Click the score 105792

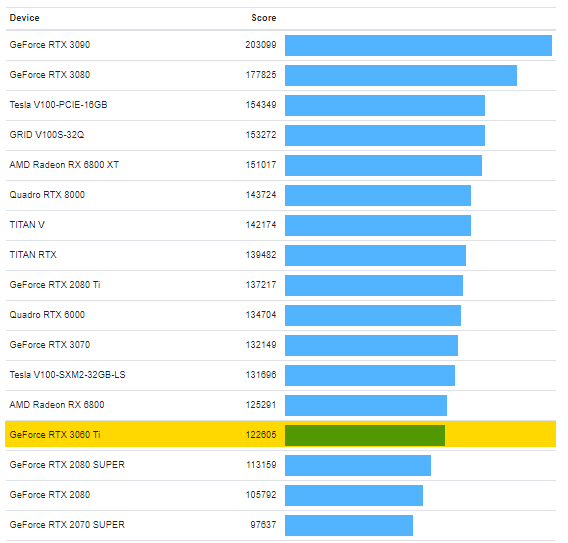coord(261,495)
